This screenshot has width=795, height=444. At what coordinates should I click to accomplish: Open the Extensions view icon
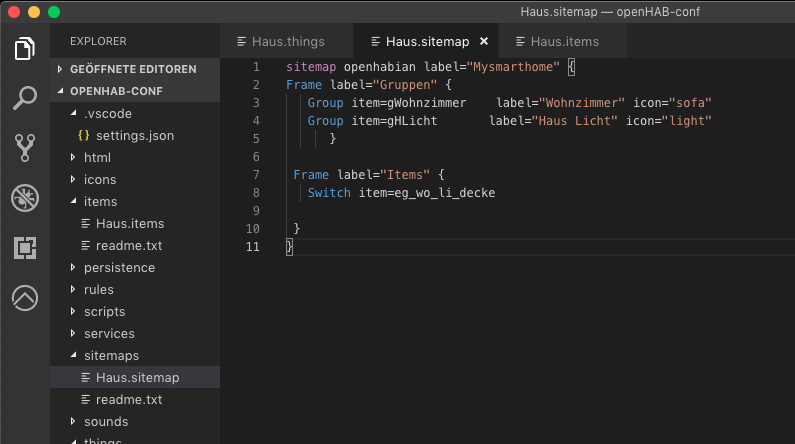pos(24,248)
